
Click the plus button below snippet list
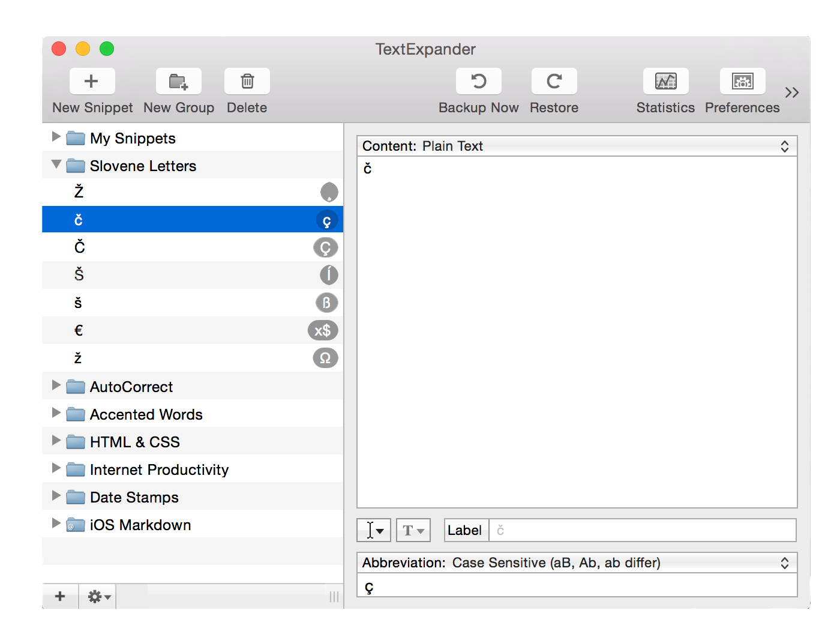(60, 596)
